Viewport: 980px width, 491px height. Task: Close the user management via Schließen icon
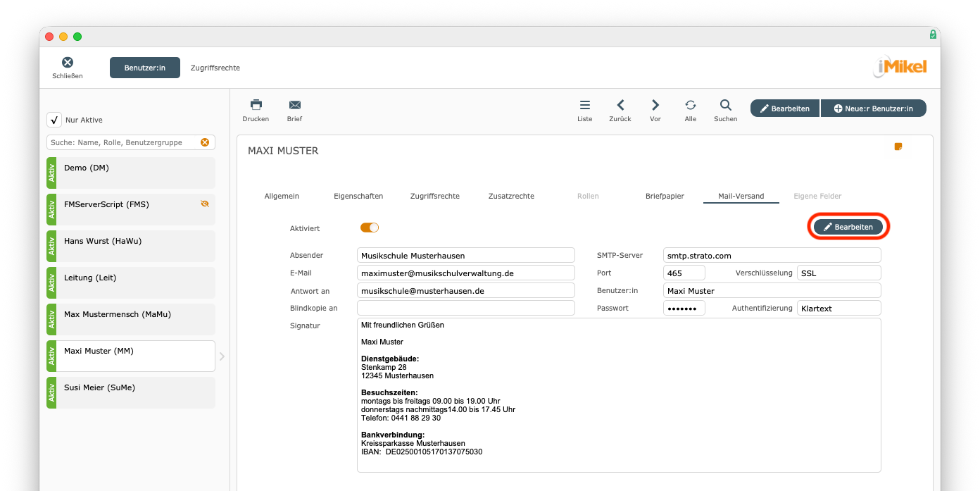pos(68,63)
